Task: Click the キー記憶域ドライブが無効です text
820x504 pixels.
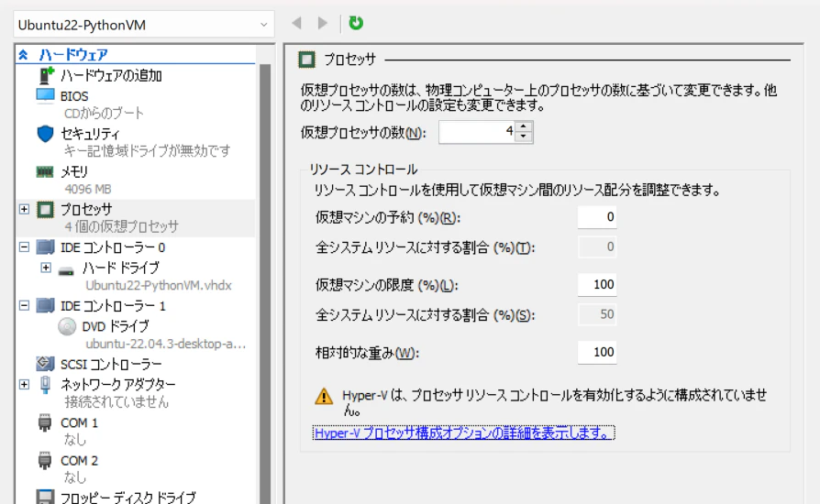Action: point(147,151)
